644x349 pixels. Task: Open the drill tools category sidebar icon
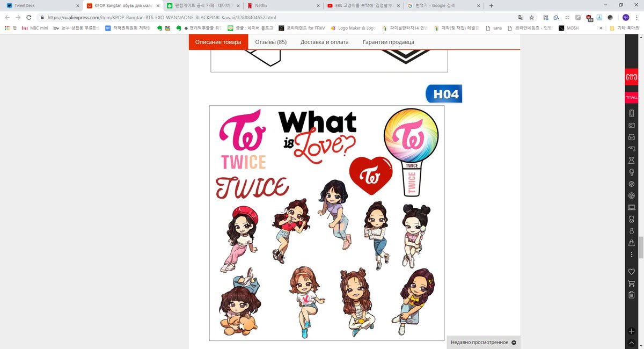(631, 149)
